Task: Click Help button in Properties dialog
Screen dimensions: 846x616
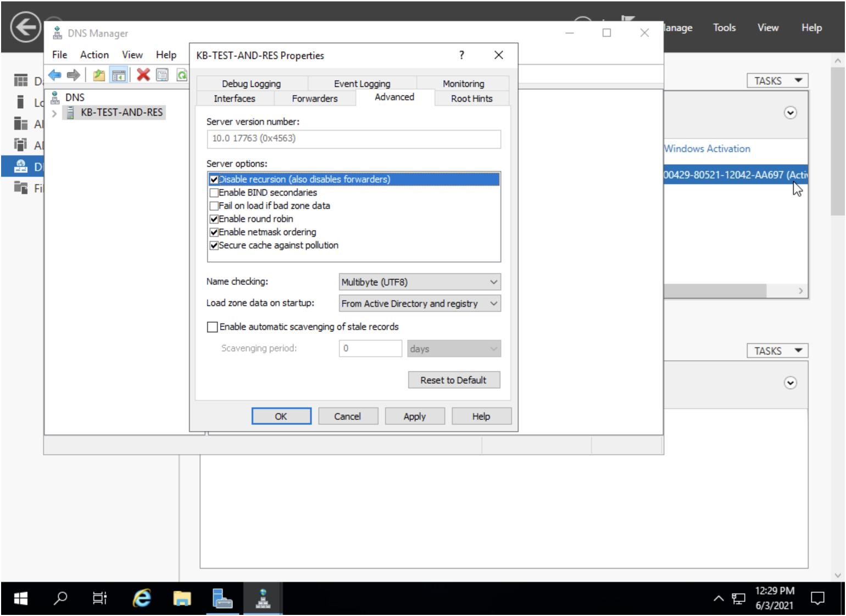Action: click(x=481, y=417)
